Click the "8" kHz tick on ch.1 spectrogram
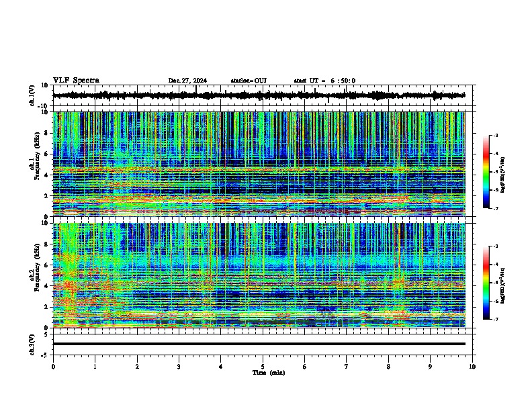This screenshot has width=532, height=411. pyautogui.click(x=46, y=133)
